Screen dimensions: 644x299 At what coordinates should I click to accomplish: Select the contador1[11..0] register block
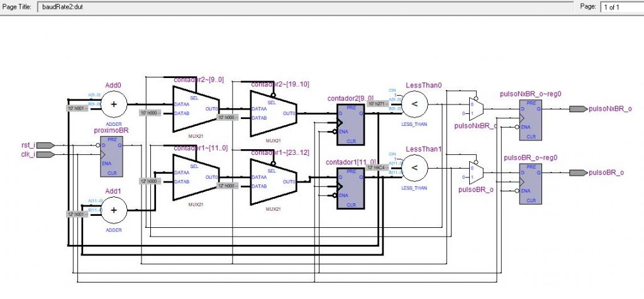(350, 186)
